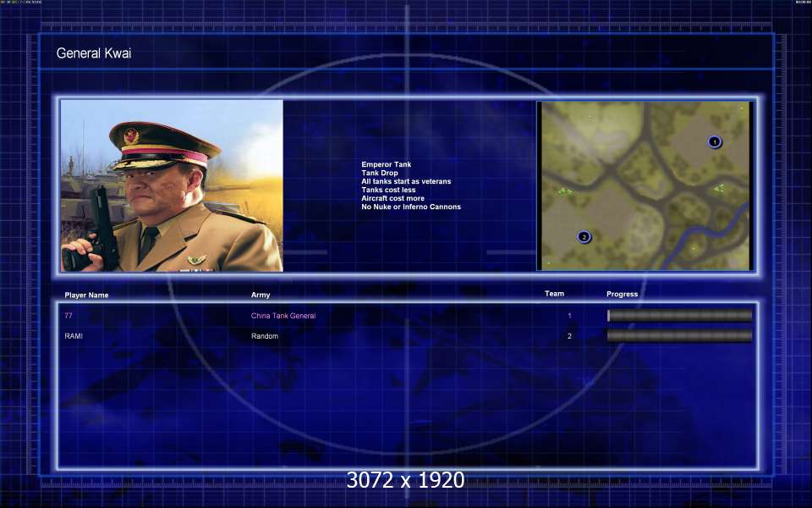Viewport: 812px width, 508px height.
Task: Click team number 1 for player 77
Action: click(569, 315)
